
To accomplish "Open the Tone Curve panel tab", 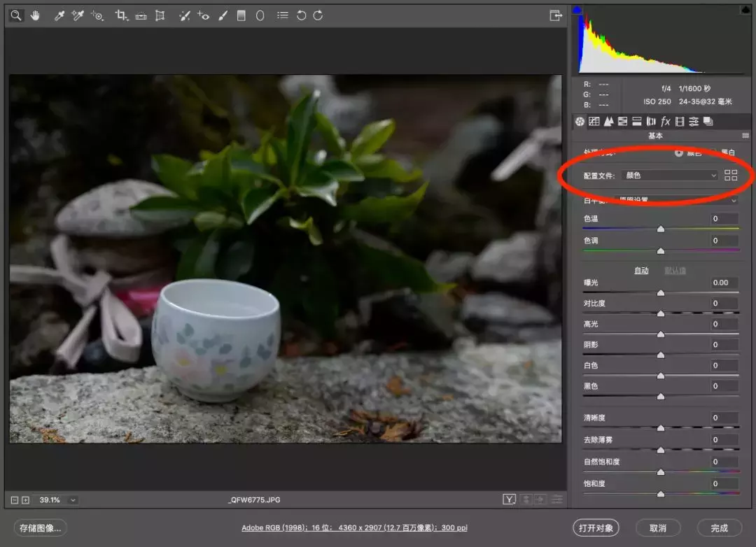I will 594,122.
